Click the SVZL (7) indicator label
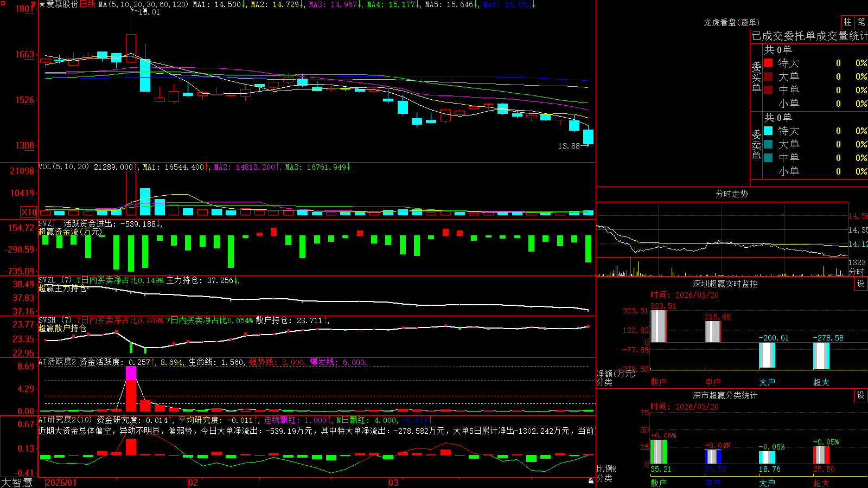The image size is (868, 488). coord(55,280)
